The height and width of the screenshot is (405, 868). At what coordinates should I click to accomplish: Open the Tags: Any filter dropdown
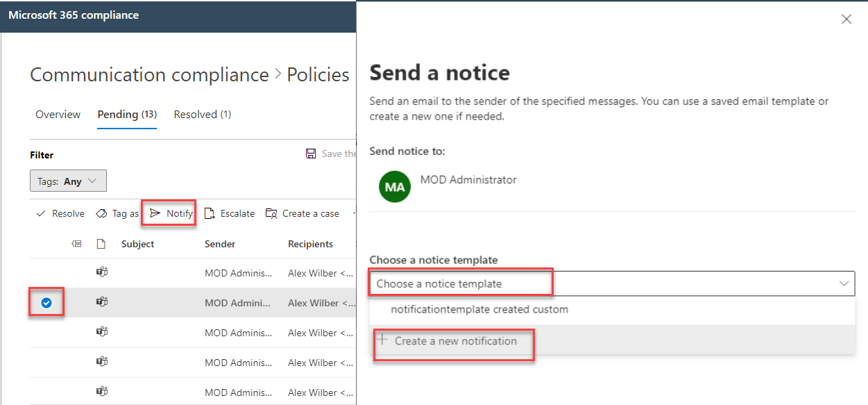(x=68, y=181)
